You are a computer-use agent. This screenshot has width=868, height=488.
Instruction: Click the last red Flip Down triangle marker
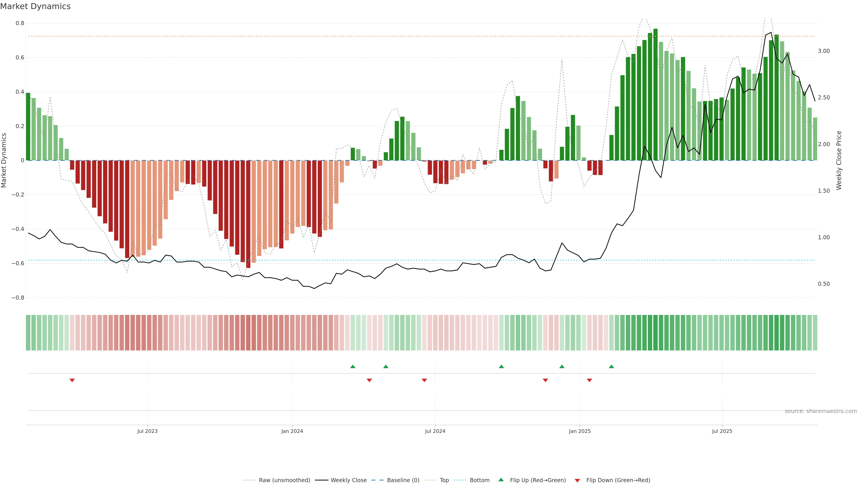pos(589,380)
